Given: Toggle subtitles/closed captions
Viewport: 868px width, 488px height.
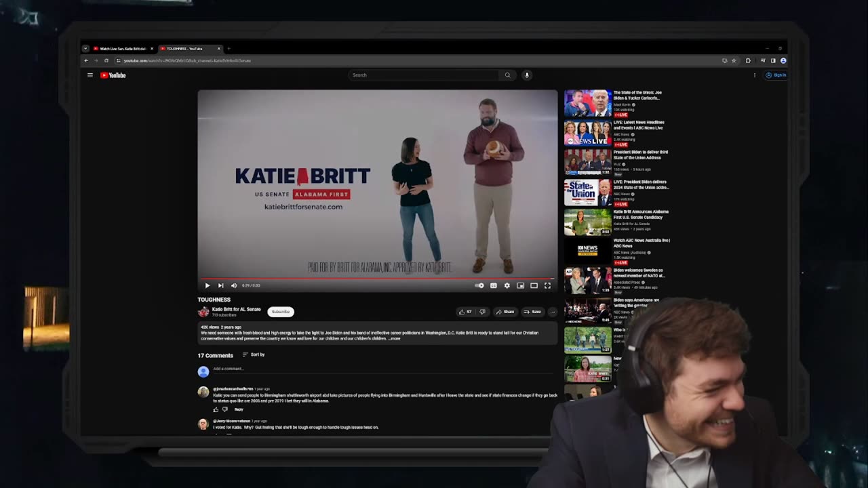Looking at the screenshot, I should point(494,285).
